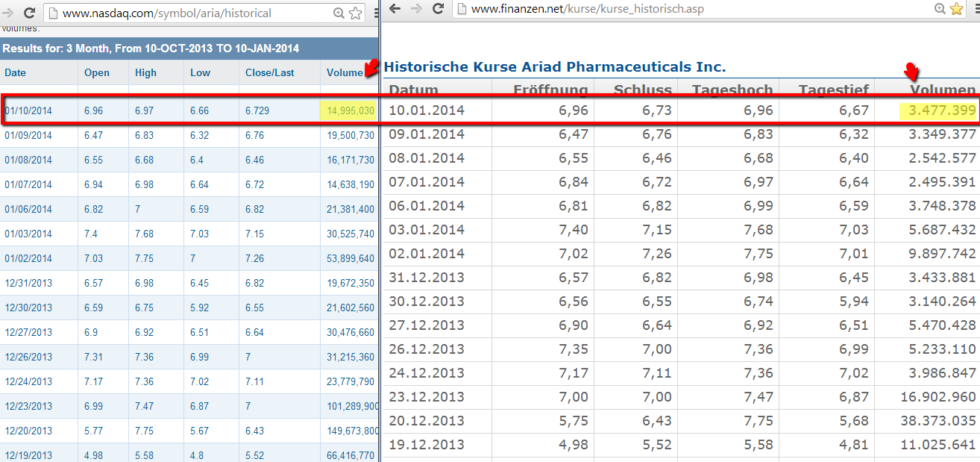Viewport: 980px width, 462px height.
Task: Select date cell 12/20/2013
Action: (x=28, y=431)
